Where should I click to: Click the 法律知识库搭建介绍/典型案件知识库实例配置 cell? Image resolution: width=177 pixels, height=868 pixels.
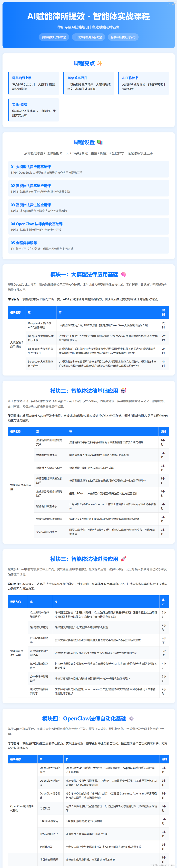point(106,627)
